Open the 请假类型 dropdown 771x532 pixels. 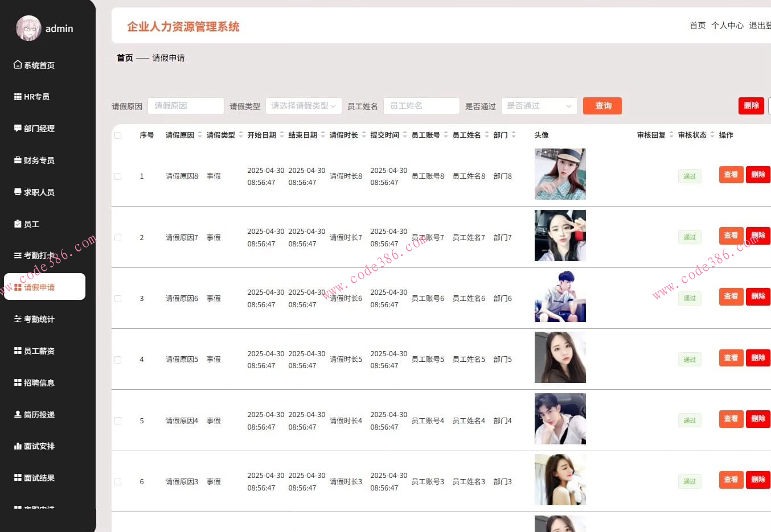[304, 105]
